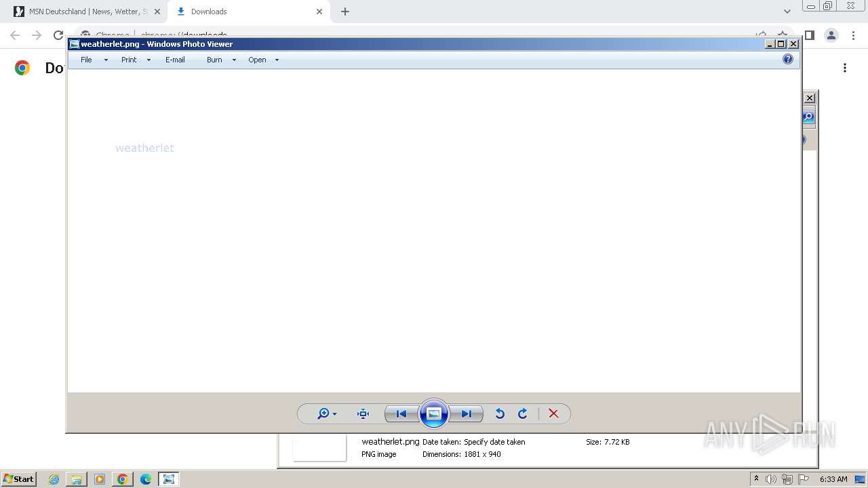Expand the Open dropdown arrow
The image size is (868, 488).
click(x=277, y=60)
